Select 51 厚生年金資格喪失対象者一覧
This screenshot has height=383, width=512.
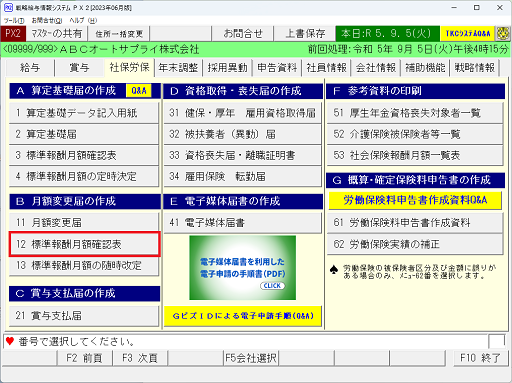(414, 113)
